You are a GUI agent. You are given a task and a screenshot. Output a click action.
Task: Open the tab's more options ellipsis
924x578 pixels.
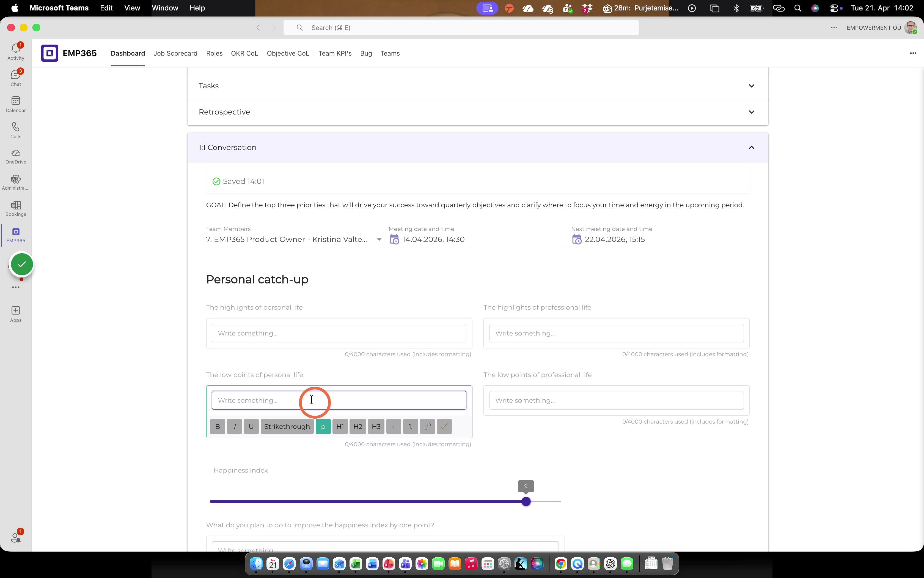coord(913,53)
